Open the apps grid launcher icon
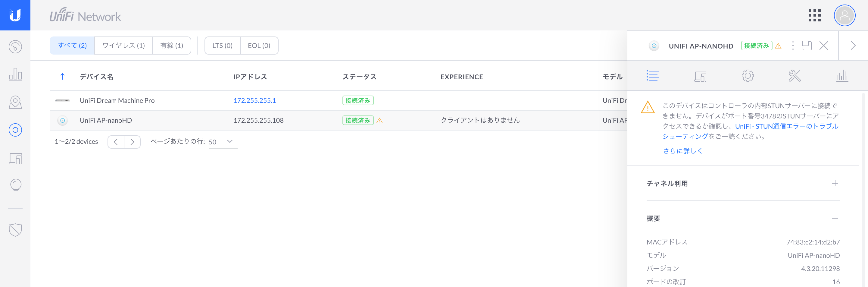868x287 pixels. pyautogui.click(x=814, y=15)
